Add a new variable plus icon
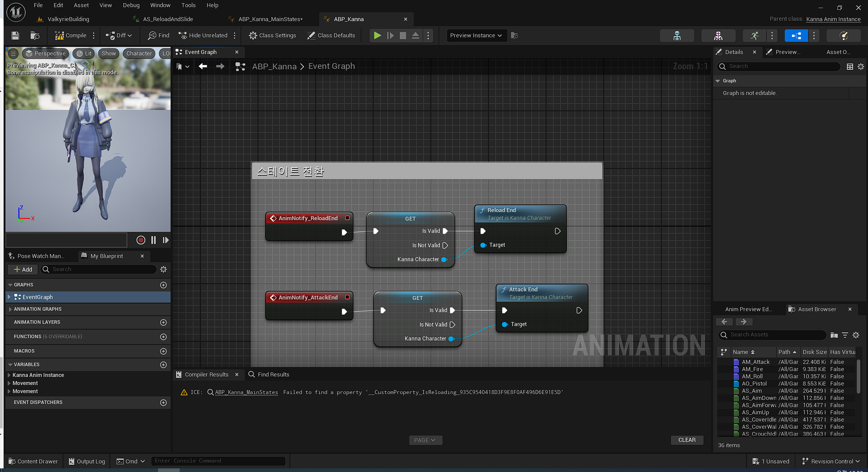The width and height of the screenshot is (868, 472). (163, 365)
